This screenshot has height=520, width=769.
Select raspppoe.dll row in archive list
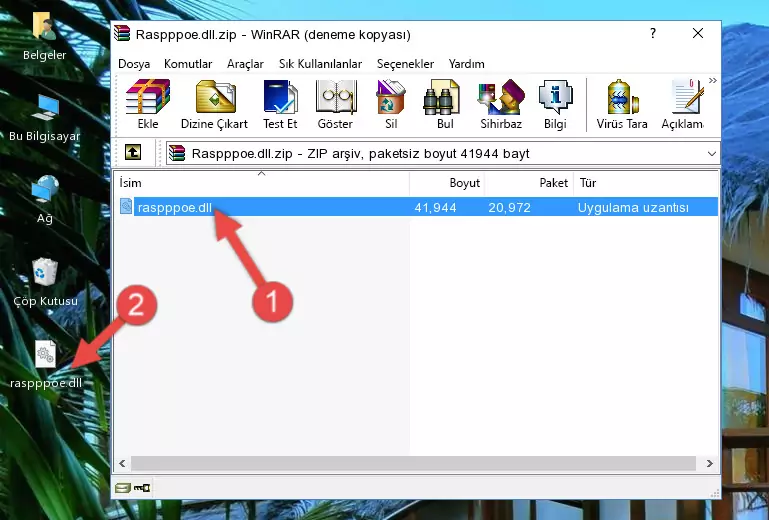tap(418, 207)
